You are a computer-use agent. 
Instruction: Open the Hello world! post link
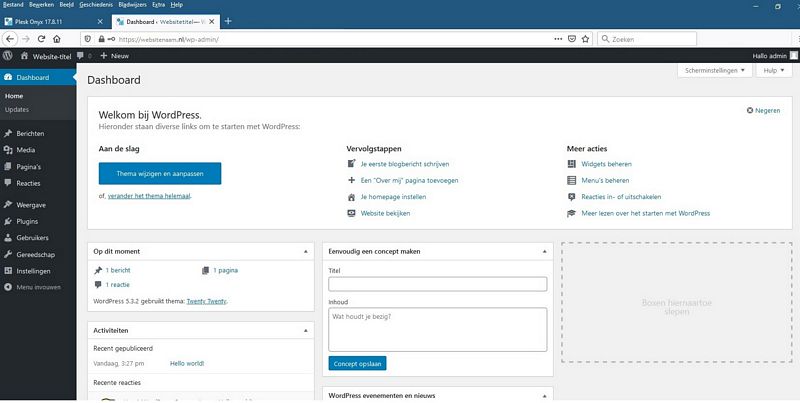pyautogui.click(x=187, y=364)
